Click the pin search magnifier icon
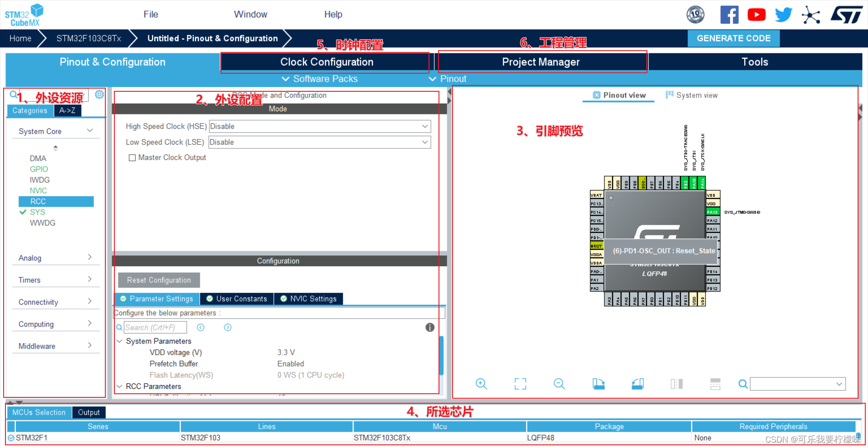868x448 pixels. pos(743,384)
